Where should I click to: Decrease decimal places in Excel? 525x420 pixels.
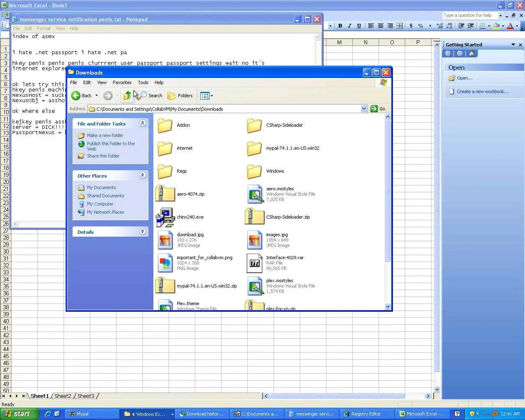coord(449,25)
